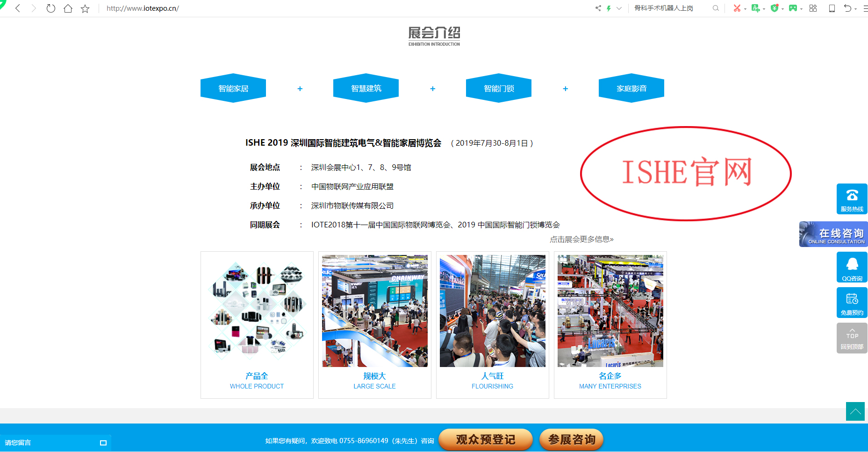Open the dropdown arrow beside the translate icon
Image resolution: width=868 pixels, height=452 pixels.
(764, 9)
